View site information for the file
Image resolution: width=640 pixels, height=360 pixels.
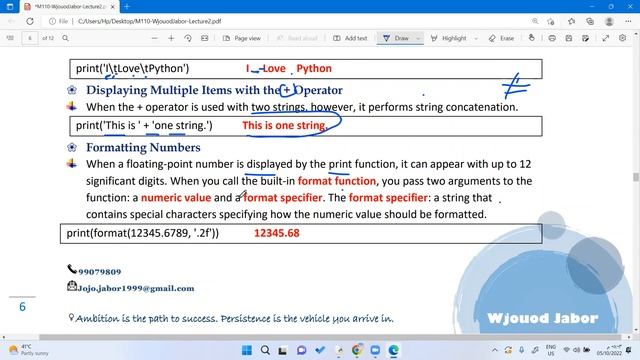[x=58, y=21]
